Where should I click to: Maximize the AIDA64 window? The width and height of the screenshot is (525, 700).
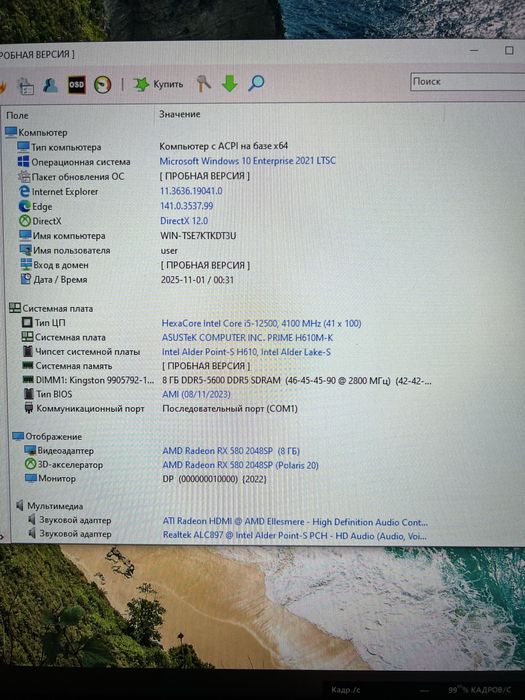[x=509, y=50]
